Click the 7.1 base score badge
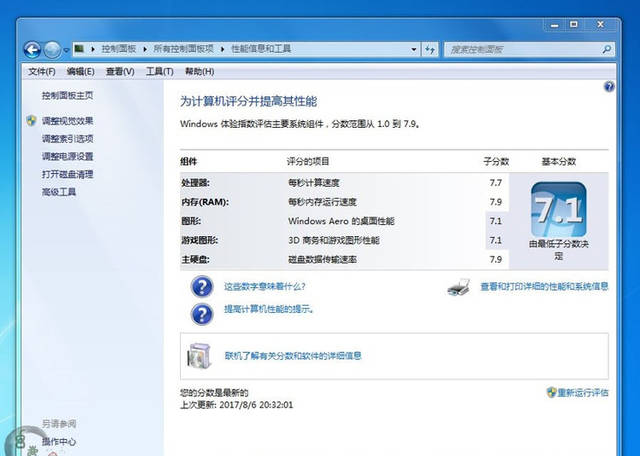Screen dimensions: 640x456 click(x=558, y=209)
